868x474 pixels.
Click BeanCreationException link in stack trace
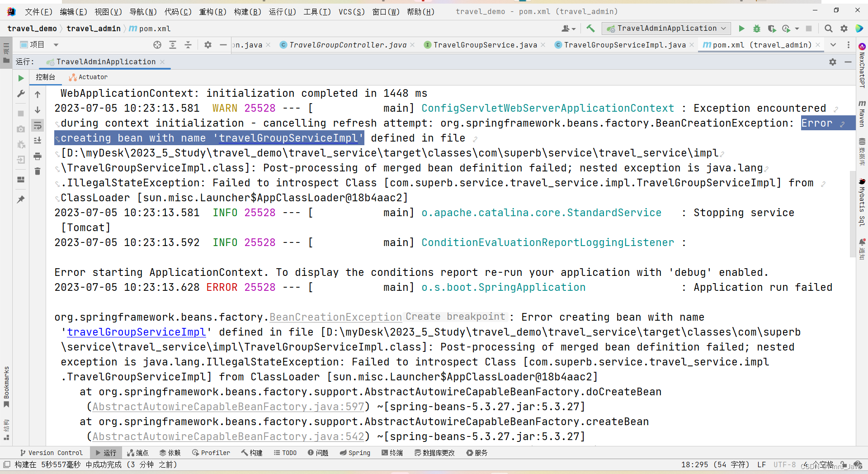point(336,317)
